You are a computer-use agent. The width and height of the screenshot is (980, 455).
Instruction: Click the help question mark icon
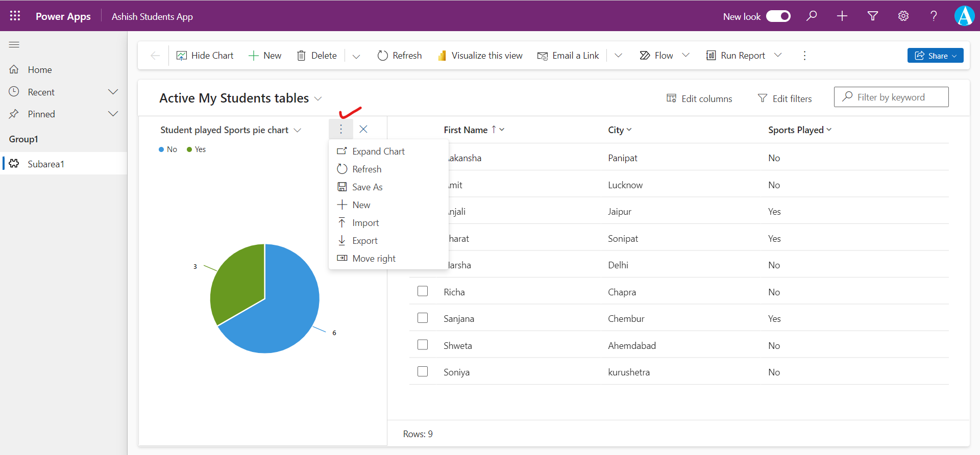(x=934, y=16)
